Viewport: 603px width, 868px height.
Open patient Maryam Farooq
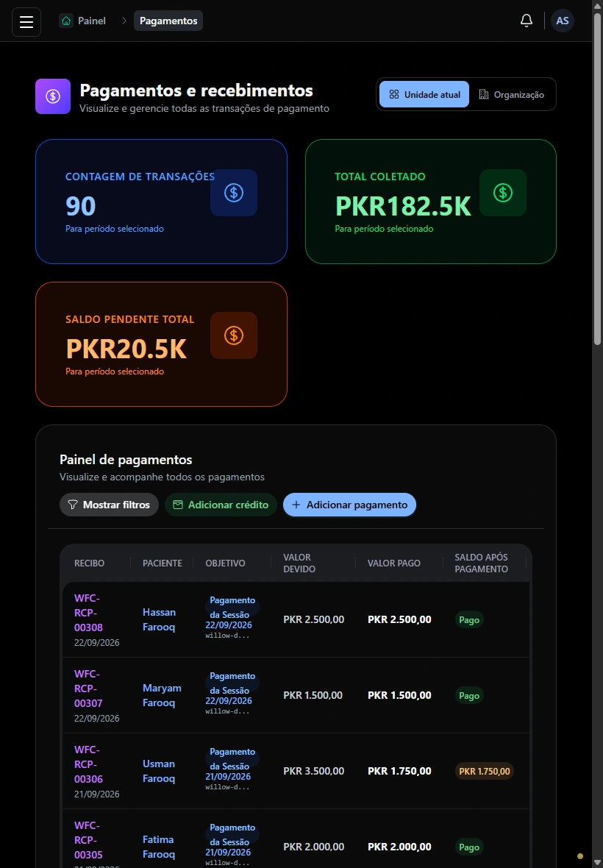click(x=162, y=695)
